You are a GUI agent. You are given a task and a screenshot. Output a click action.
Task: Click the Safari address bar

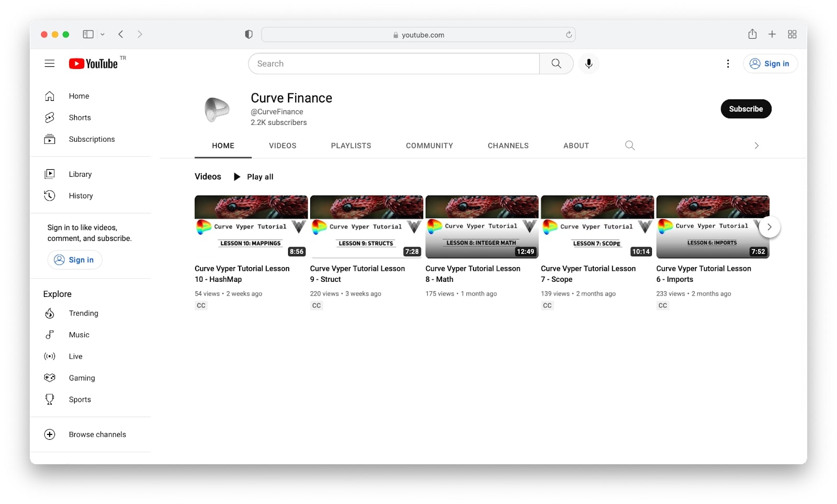click(418, 35)
